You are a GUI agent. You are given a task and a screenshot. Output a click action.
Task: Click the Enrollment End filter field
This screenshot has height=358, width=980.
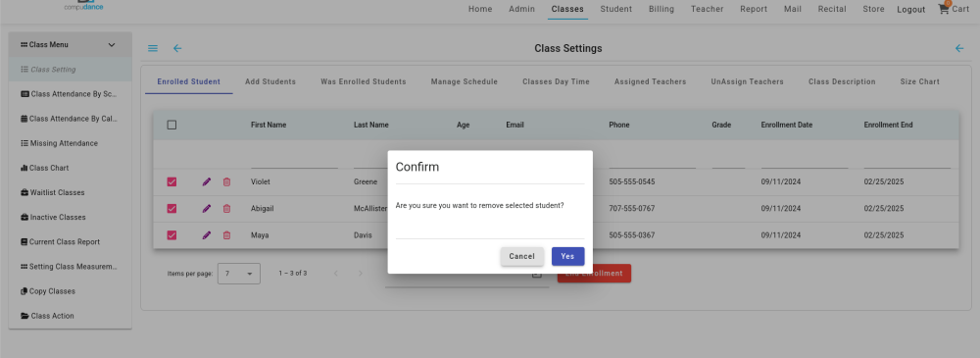click(x=907, y=160)
